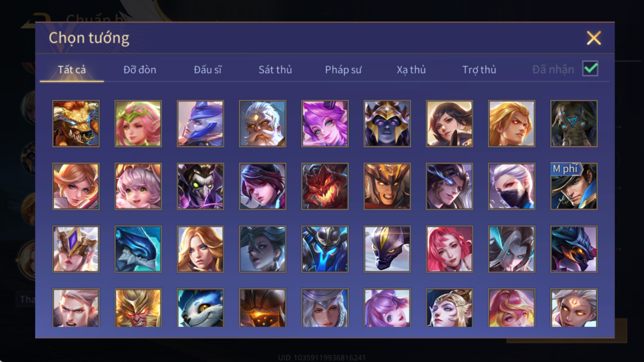The width and height of the screenshot is (644, 362).
Task: Pick the blue raccoon hero portrait
Action: click(x=201, y=308)
